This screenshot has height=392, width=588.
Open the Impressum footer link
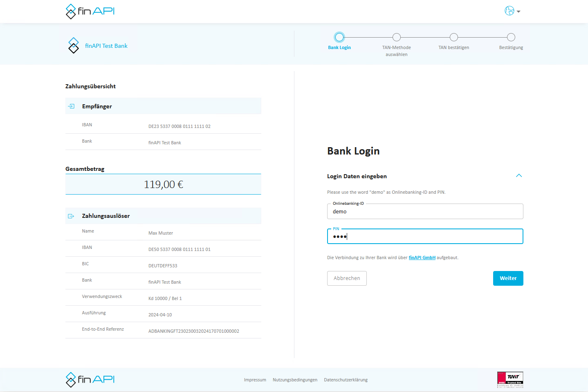tap(255, 380)
